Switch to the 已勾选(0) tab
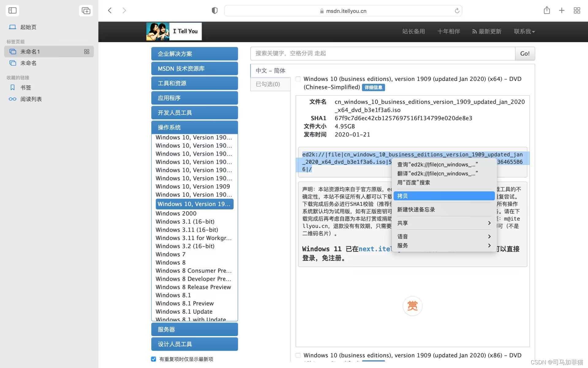This screenshot has width=588, height=368. (x=268, y=84)
